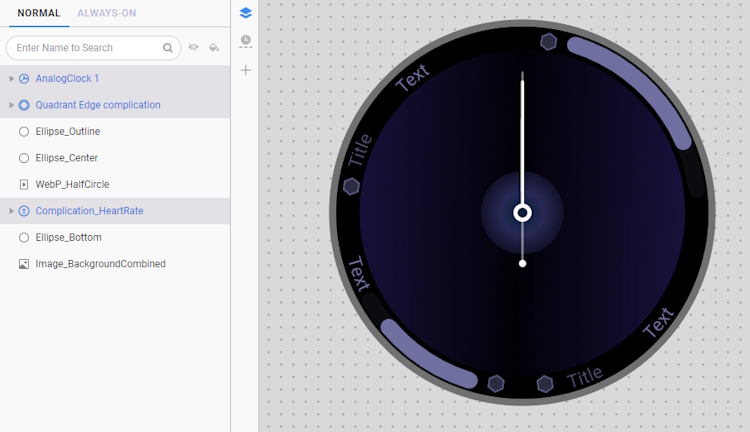
Task: Click the Complication_HeartRate layer icon
Action: 24,211
